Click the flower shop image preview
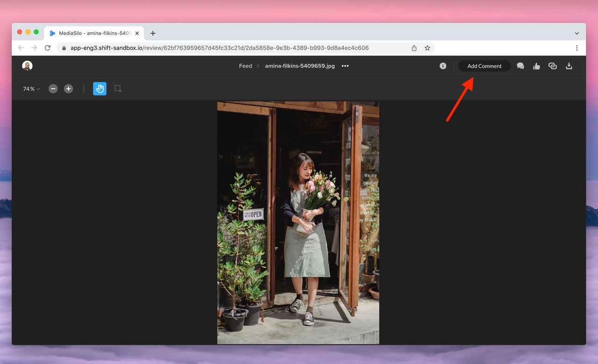 (298, 223)
